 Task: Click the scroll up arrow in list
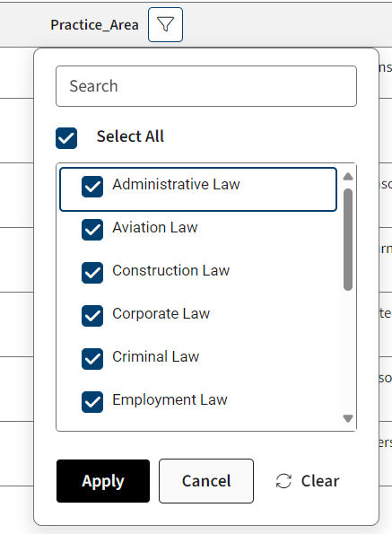point(348,177)
